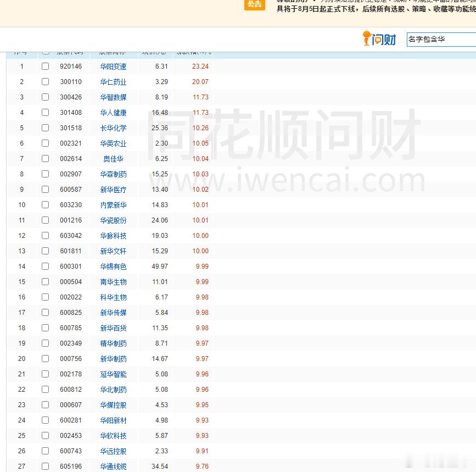Screen dimensions: 476x472
Task: Open 延华智能 stock link
Action: tap(113, 374)
